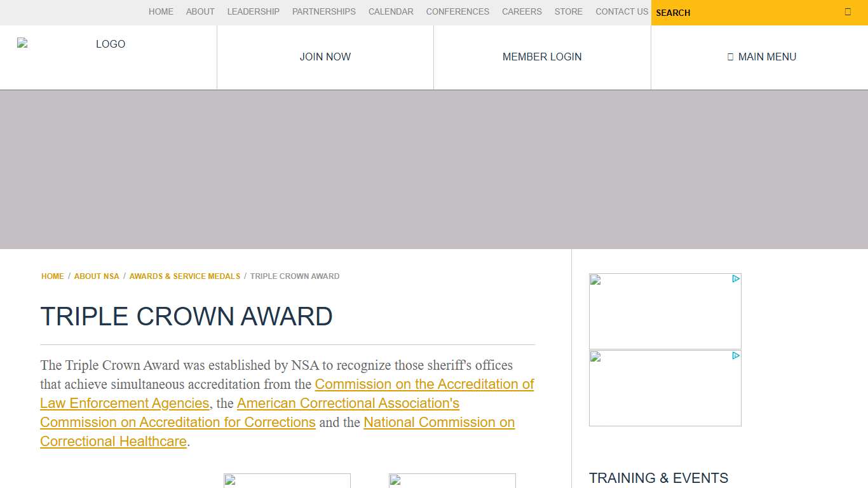Screen dimensions: 868x488
Task: Open search using the magnifier icon
Action: click(848, 11)
